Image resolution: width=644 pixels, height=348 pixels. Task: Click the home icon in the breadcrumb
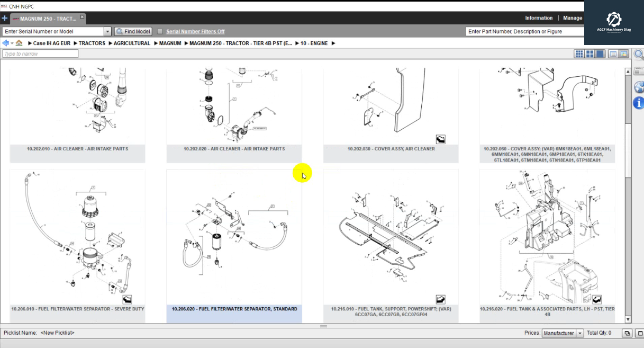tap(19, 43)
